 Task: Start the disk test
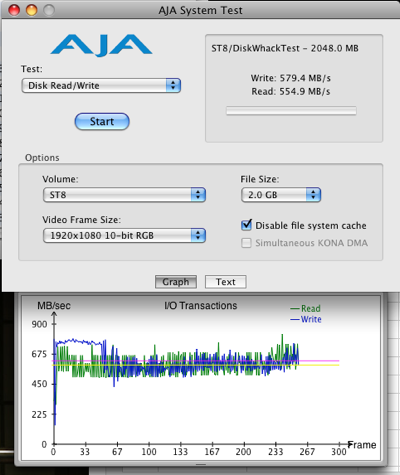(x=102, y=121)
